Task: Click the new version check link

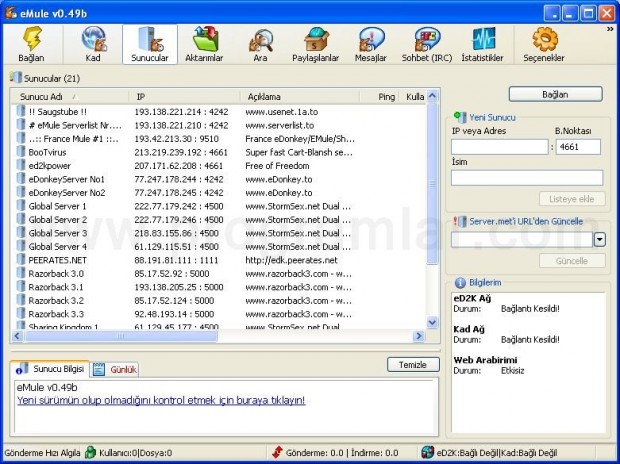Action: (x=161, y=400)
